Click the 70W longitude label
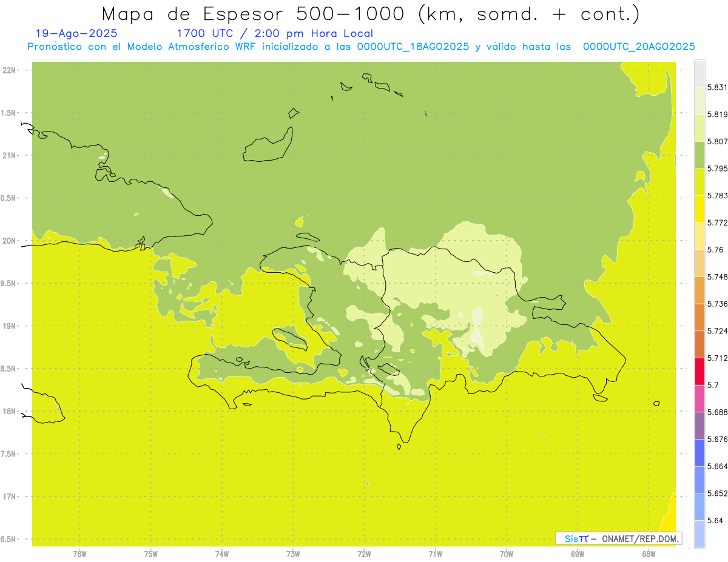Viewport: 728px width, 562px height. tap(507, 554)
